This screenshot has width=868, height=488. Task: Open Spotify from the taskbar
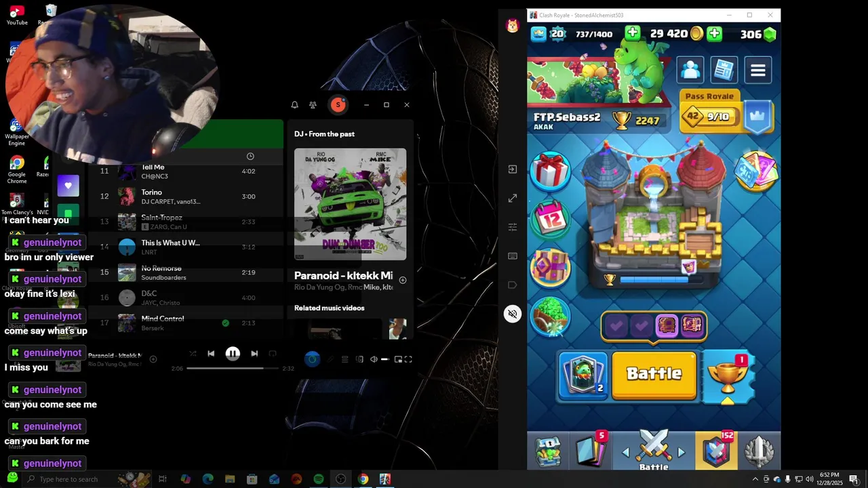[x=319, y=479]
